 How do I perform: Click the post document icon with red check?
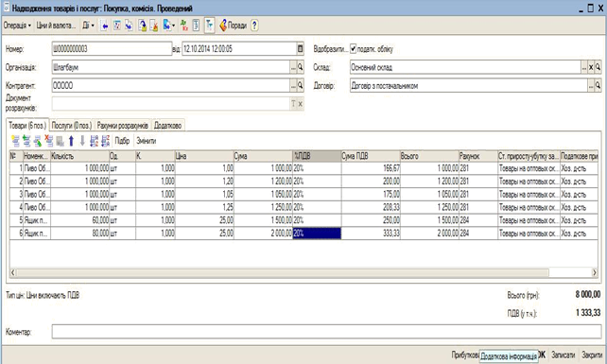tap(117, 26)
